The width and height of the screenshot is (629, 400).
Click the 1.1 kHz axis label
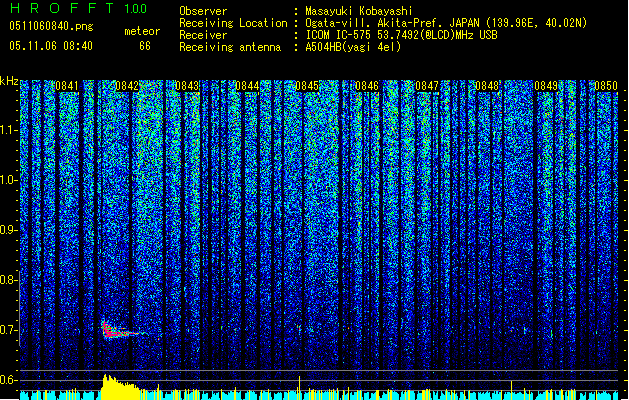[x=9, y=130]
